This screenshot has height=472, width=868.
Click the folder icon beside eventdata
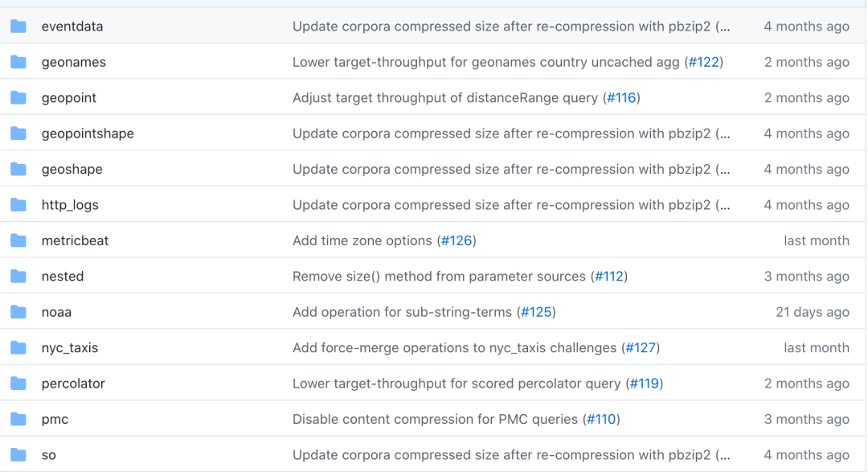click(x=18, y=27)
